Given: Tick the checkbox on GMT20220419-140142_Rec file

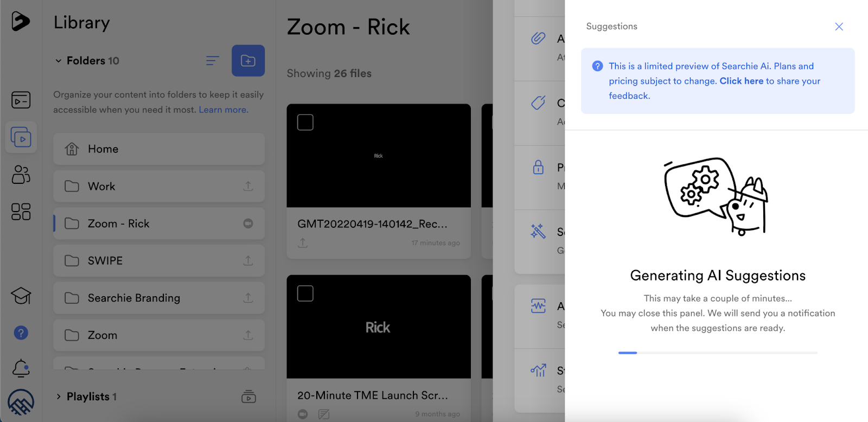Looking at the screenshot, I should pyautogui.click(x=305, y=122).
